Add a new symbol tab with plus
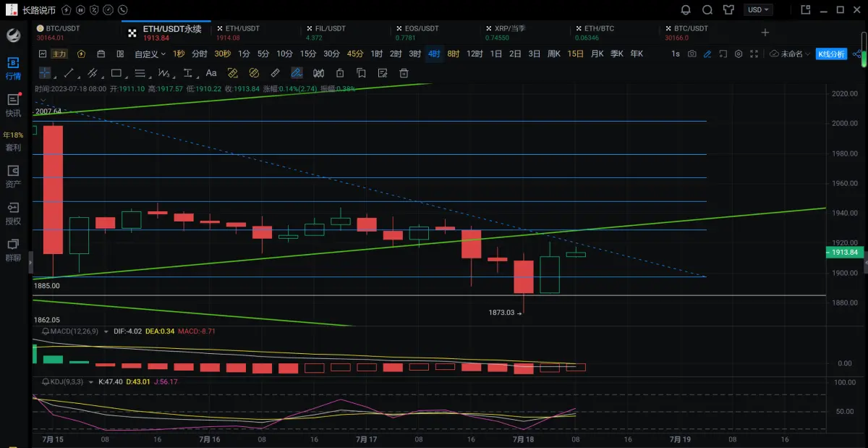Image resolution: width=868 pixels, height=448 pixels. (765, 33)
